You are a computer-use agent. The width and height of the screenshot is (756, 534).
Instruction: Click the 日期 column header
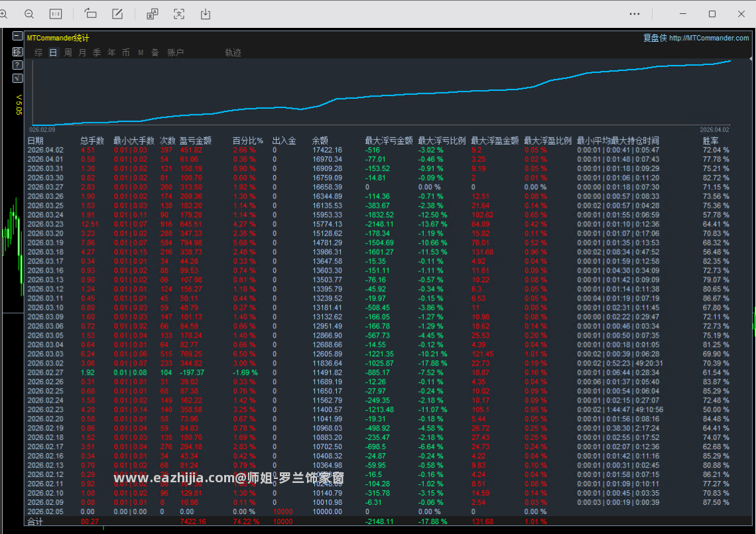[x=35, y=141]
